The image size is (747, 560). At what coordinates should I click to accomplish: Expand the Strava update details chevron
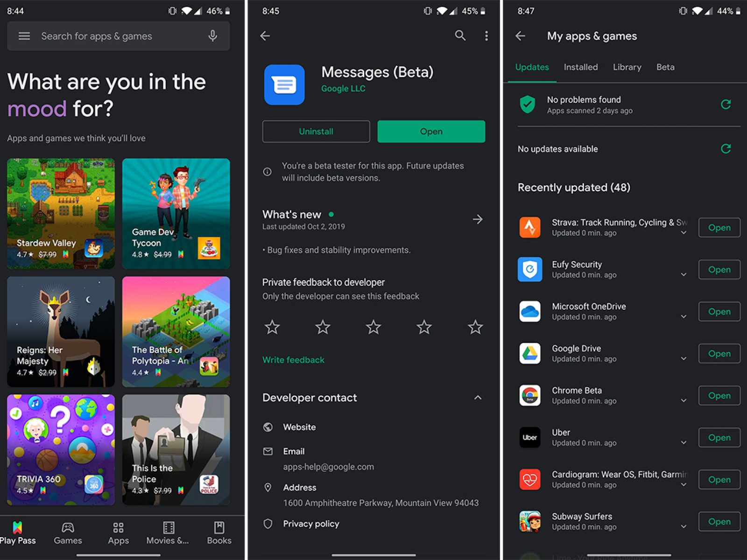point(684,233)
